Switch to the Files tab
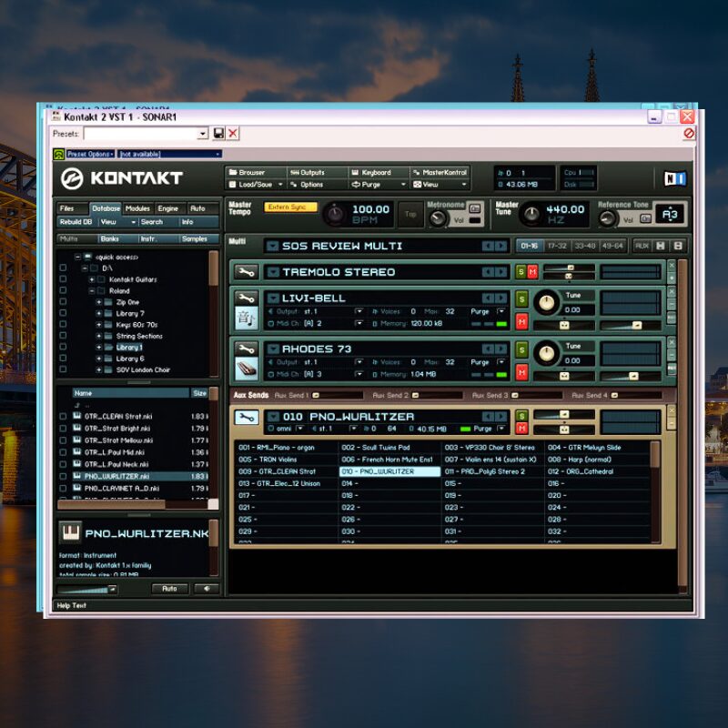This screenshot has height=728, width=728. [x=73, y=208]
